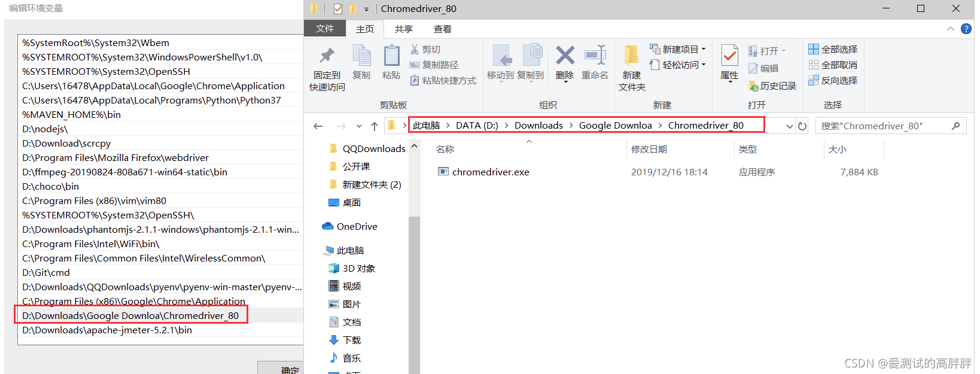Collapse the ribbon with the chevron
This screenshot has height=374, width=980.
951,29
